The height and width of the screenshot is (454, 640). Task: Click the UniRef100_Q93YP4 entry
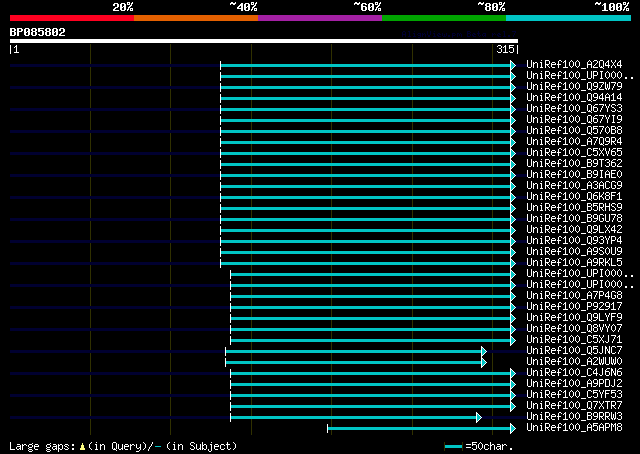point(574,241)
